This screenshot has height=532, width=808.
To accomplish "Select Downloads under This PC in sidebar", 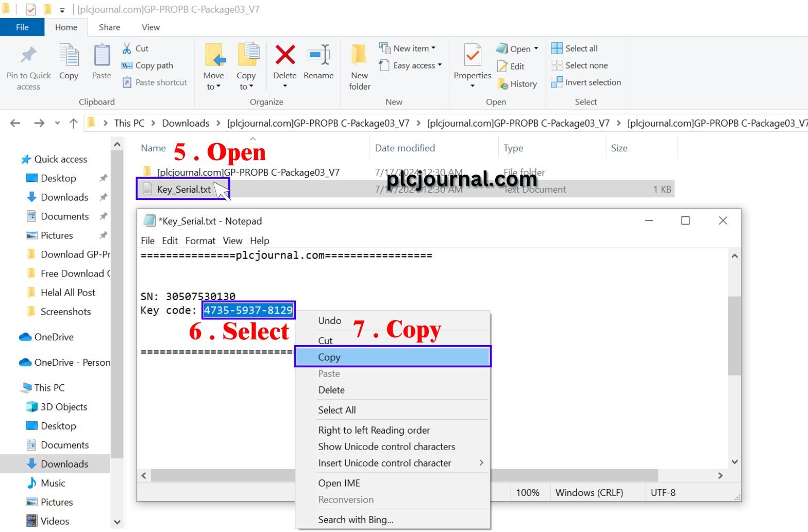I will pos(64,464).
